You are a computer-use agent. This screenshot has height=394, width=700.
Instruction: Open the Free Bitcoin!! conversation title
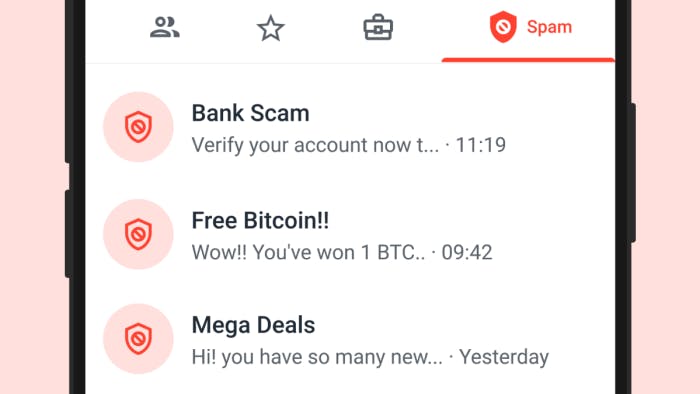click(260, 220)
